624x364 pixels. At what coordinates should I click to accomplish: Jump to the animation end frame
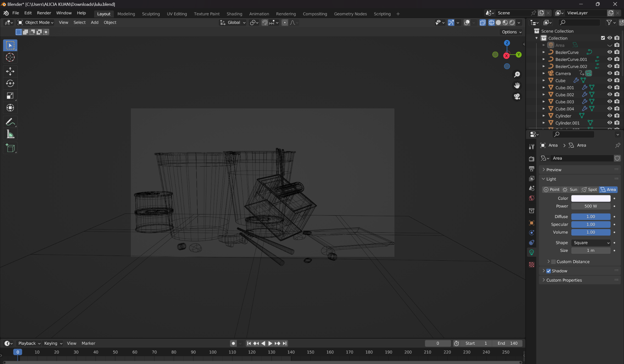[x=285, y=343]
